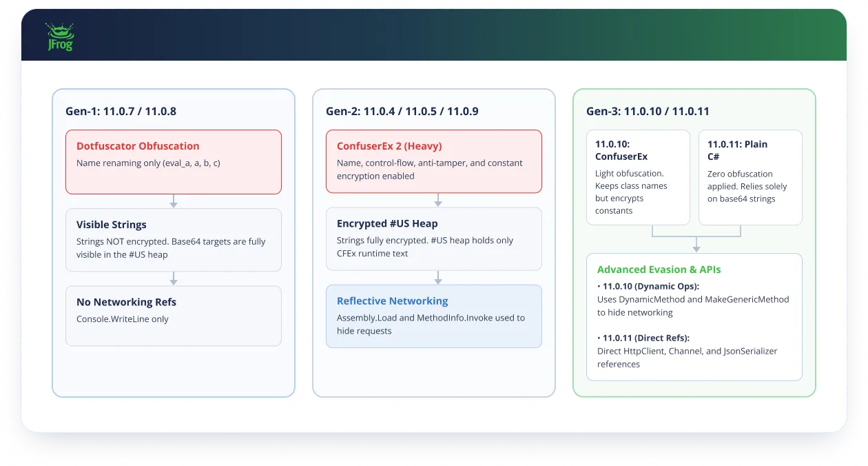Select the 'Strings fully encrypted' description
This screenshot has width=868, height=466.
pyautogui.click(x=425, y=247)
